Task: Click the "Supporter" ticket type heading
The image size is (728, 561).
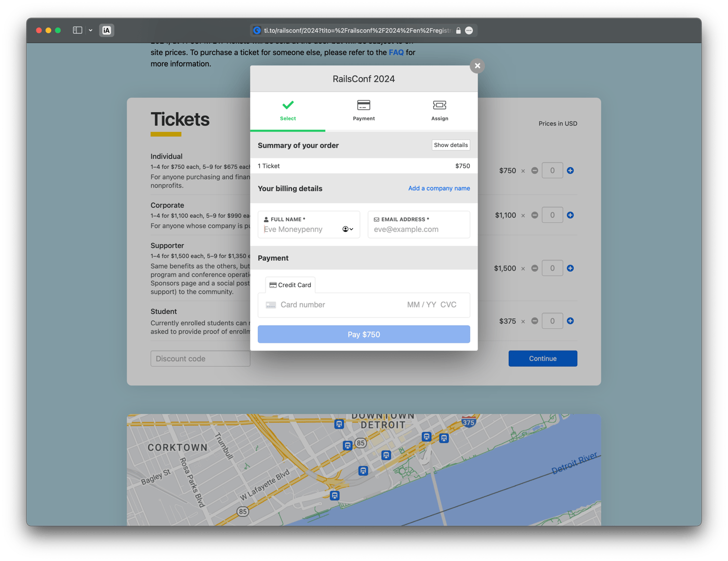Action: click(167, 246)
